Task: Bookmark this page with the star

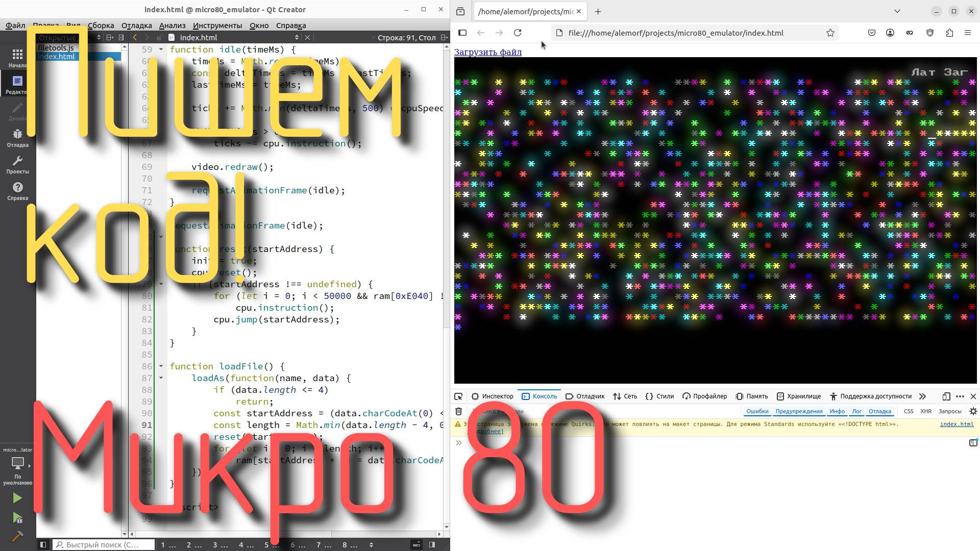Action: click(830, 33)
